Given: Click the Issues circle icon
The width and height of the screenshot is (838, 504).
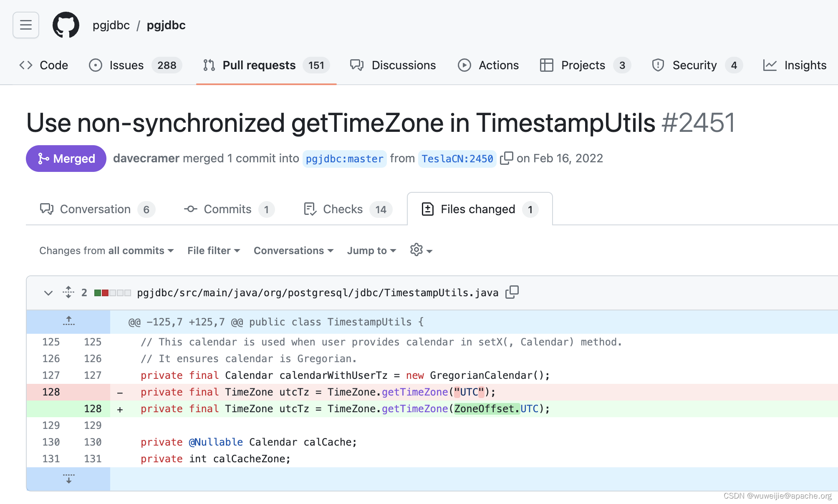Looking at the screenshot, I should click(96, 65).
